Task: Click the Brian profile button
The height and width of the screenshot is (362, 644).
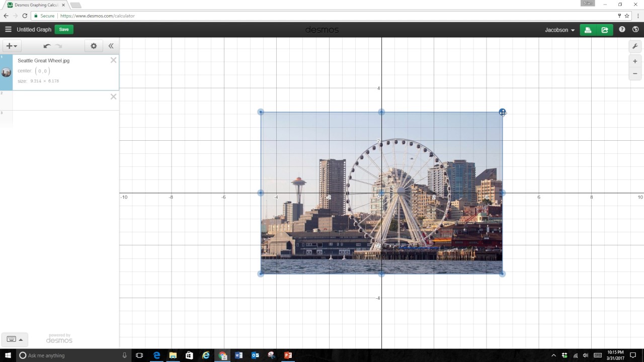Action: tap(588, 3)
